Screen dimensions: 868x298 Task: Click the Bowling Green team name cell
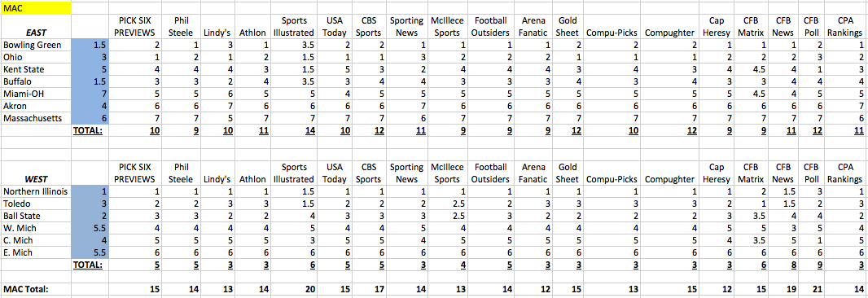click(36, 45)
